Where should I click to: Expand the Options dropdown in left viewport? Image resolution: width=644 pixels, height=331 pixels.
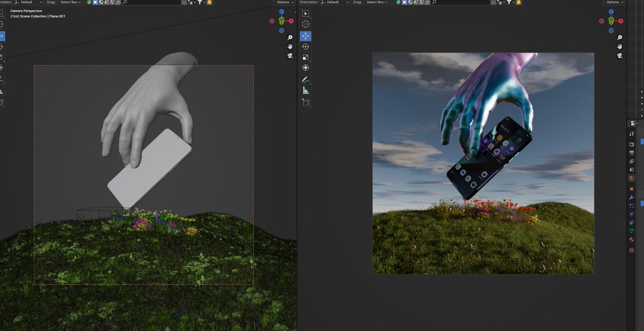pyautogui.click(x=285, y=2)
